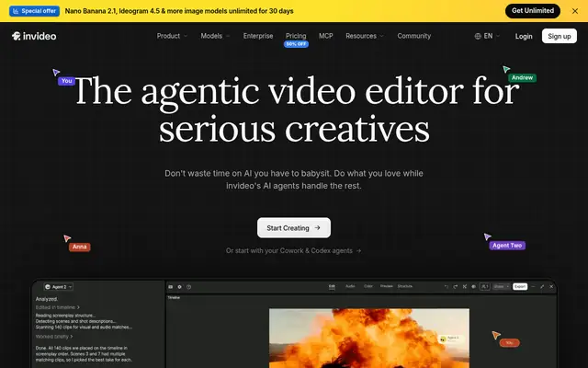The height and width of the screenshot is (368, 588).
Task: Open the Agent 2 dropdown in editor
Action: (x=59, y=286)
